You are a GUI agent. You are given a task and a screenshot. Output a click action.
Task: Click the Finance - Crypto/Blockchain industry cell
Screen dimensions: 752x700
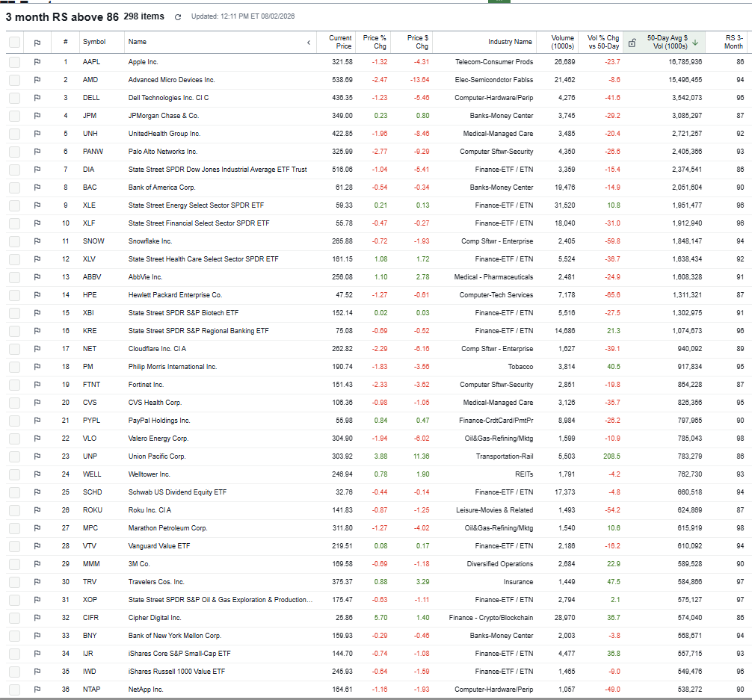click(491, 618)
